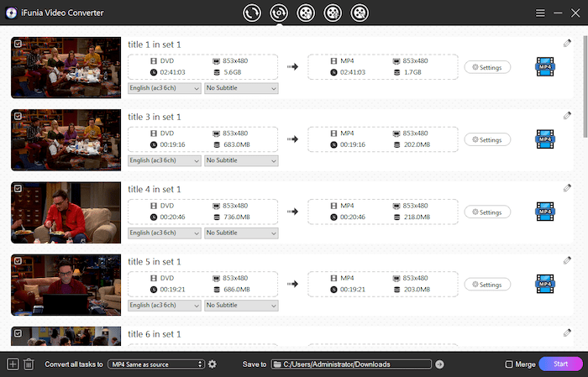Image resolution: width=588 pixels, height=377 pixels.
Task: Open the hamburger menu in title bar
Action: click(x=540, y=13)
